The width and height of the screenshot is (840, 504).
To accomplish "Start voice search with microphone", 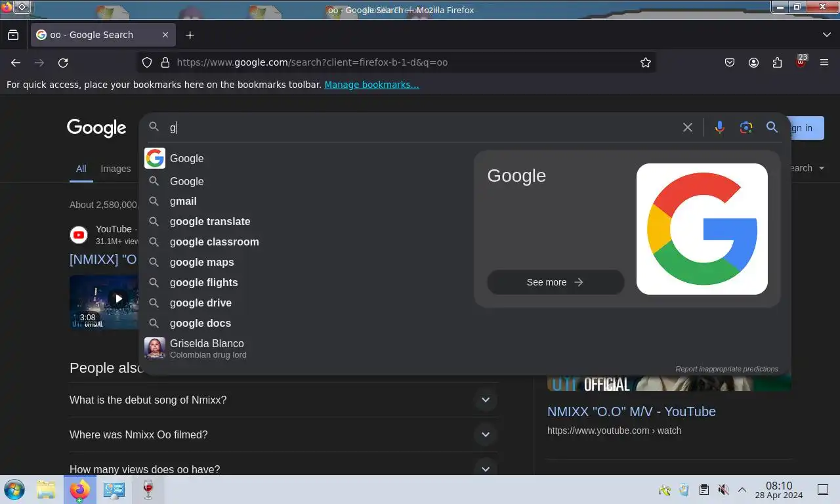I will tap(719, 127).
